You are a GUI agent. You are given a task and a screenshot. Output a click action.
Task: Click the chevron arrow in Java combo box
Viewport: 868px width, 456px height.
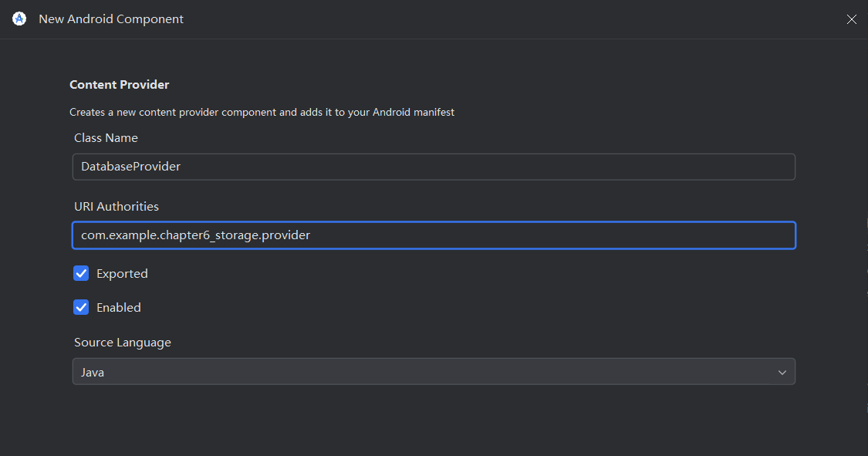tap(782, 373)
